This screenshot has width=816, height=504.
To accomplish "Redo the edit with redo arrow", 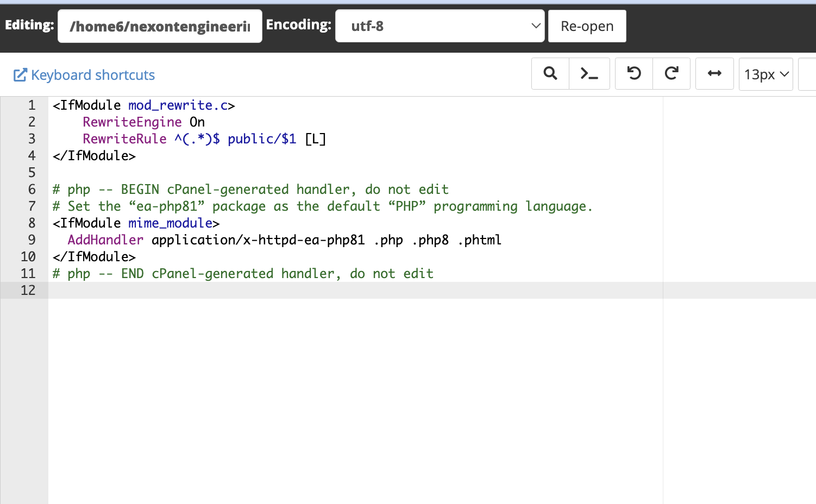I will (671, 73).
